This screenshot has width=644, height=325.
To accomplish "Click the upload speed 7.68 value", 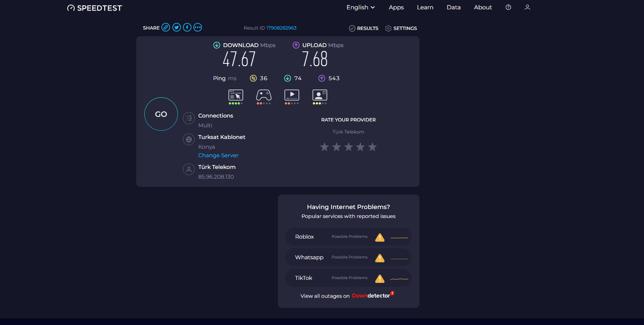I will (315, 60).
